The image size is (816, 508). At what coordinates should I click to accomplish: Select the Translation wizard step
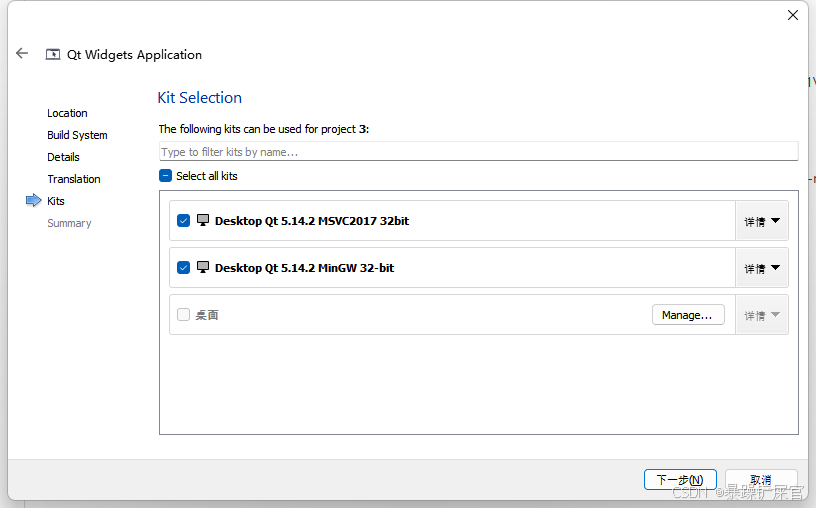(x=73, y=179)
